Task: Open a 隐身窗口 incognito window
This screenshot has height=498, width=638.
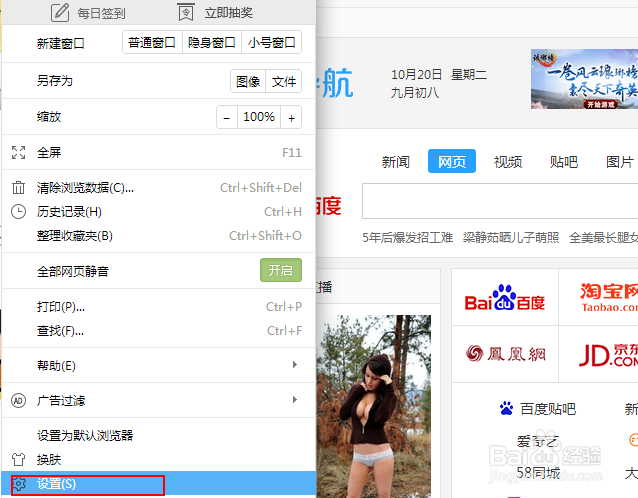Action: pyautogui.click(x=212, y=42)
